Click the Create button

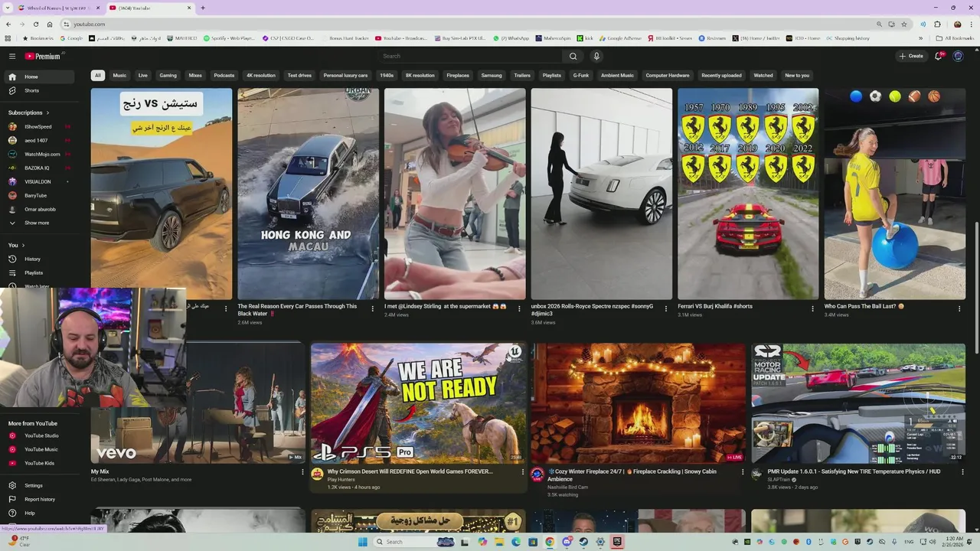[x=911, y=56]
